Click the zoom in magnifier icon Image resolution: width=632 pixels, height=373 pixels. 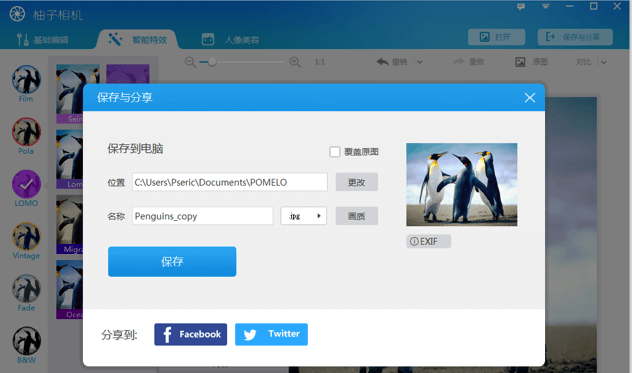[295, 62]
